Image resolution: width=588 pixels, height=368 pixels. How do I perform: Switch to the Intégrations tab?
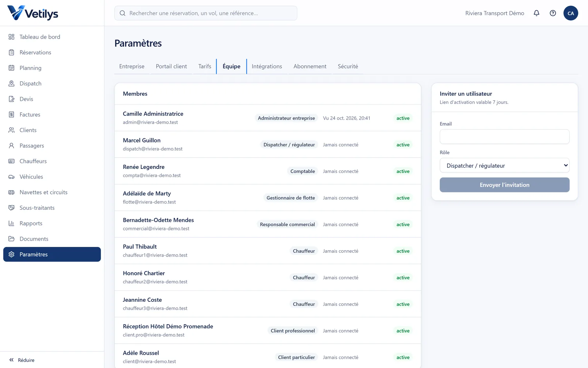click(267, 66)
